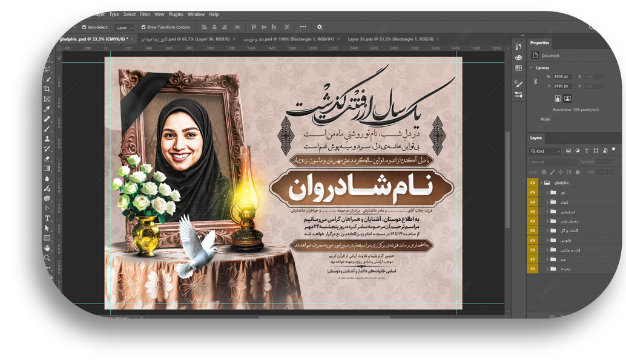Select the Eraser tool
The height and width of the screenshot is (364, 626).
47,158
